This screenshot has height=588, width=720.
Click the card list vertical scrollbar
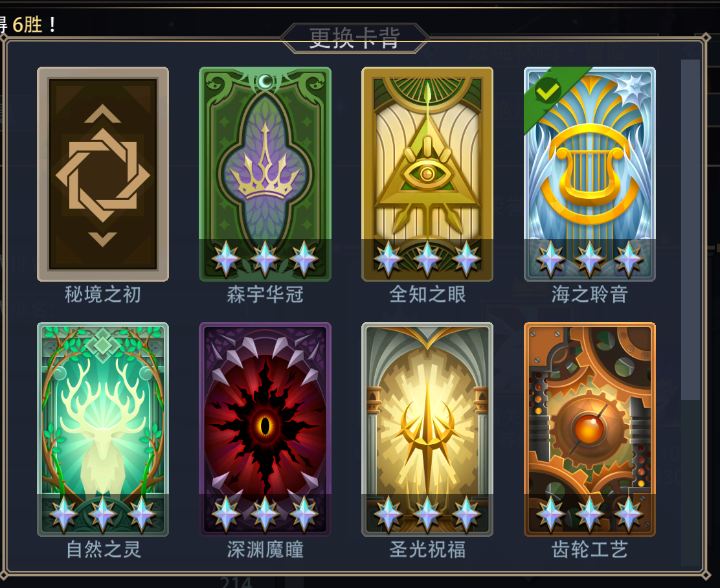click(x=690, y=230)
